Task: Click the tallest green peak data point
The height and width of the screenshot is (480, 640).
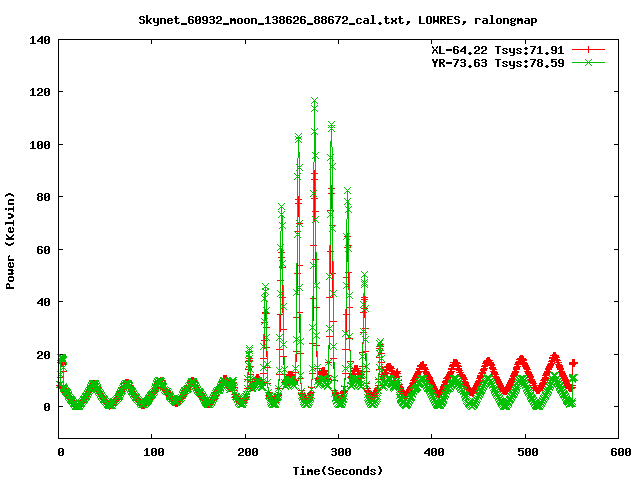Action: [x=314, y=101]
